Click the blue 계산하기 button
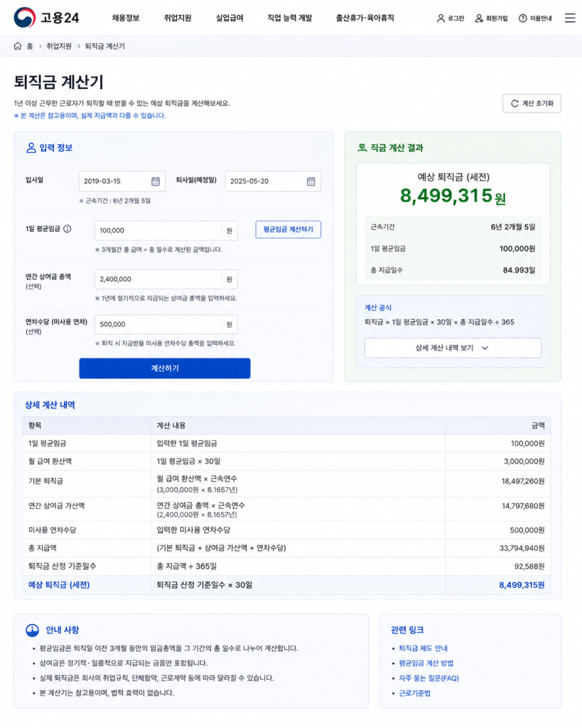582x728 pixels. tap(165, 368)
